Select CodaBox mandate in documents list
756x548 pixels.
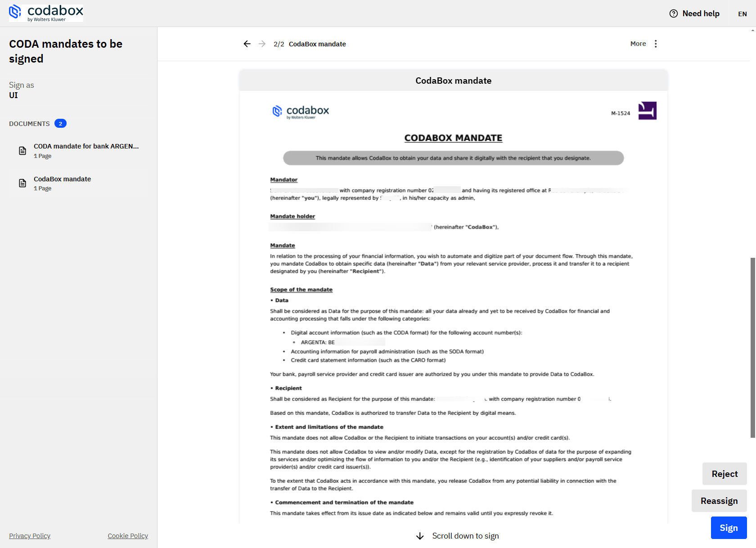tap(78, 183)
